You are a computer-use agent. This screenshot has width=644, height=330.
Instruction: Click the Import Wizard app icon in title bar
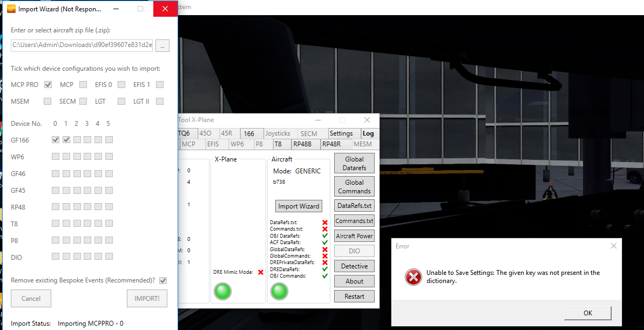tap(11, 9)
